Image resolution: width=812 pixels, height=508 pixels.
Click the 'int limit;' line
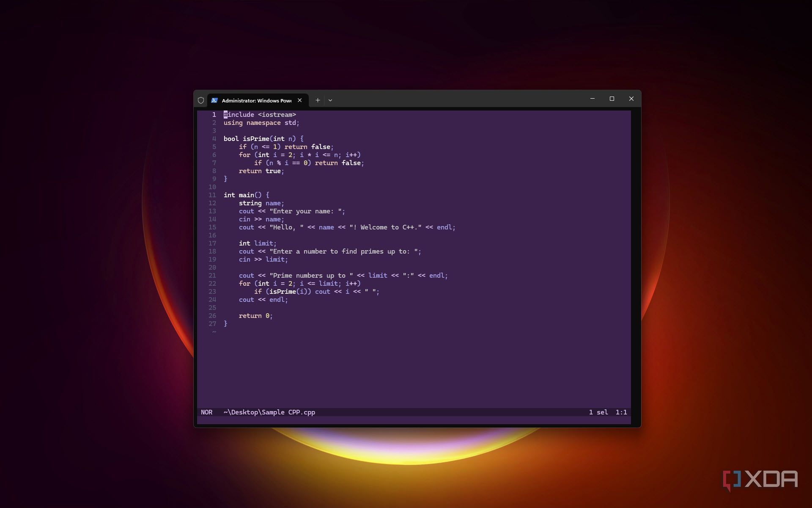coord(258,243)
